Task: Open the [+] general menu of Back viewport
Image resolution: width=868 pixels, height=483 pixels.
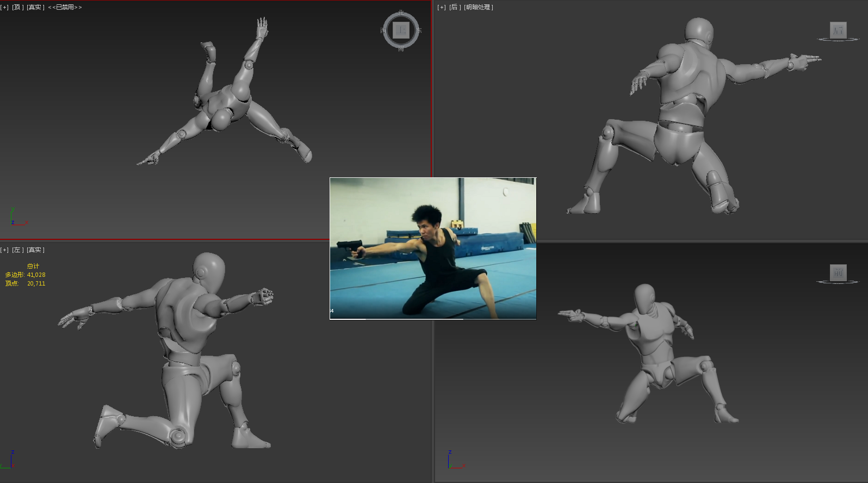Action: pyautogui.click(x=442, y=8)
